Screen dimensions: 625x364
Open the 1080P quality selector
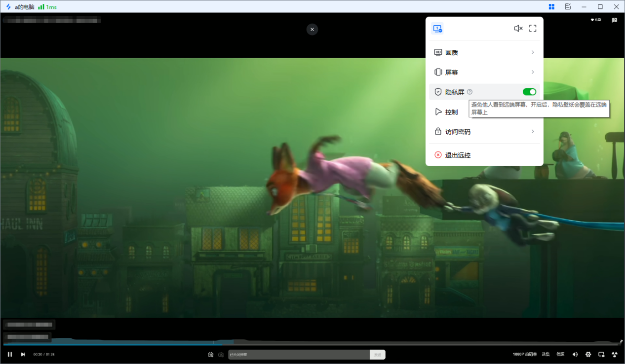point(524,354)
